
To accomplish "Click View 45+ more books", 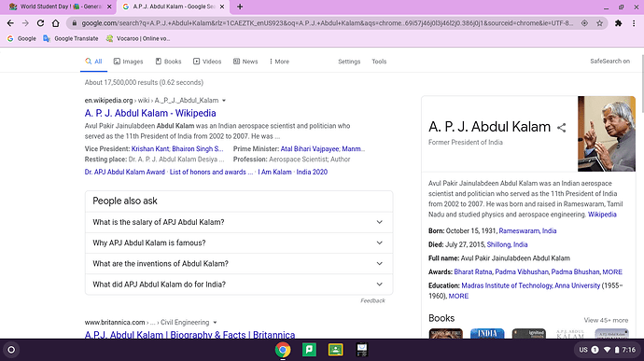I will (x=606, y=320).
